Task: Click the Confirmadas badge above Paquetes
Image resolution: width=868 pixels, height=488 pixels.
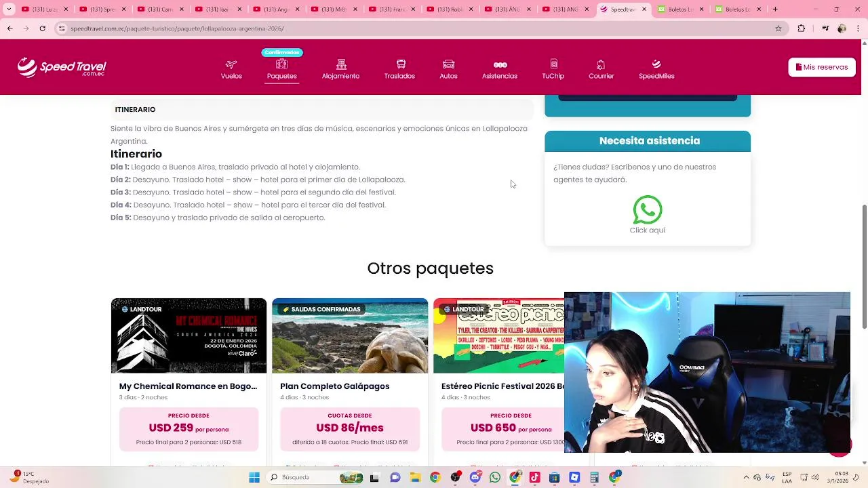Action: (x=282, y=52)
